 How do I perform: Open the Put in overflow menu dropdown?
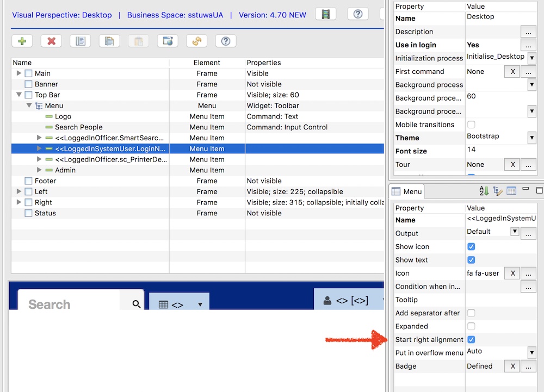point(531,353)
